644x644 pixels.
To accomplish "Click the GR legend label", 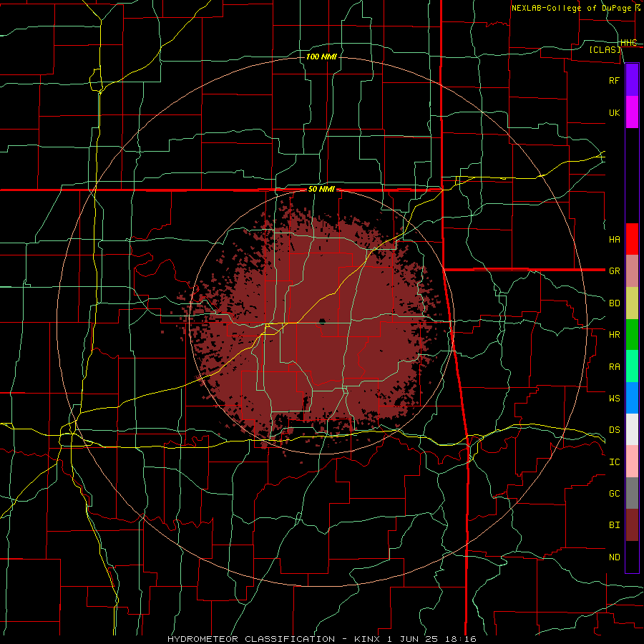I will (x=615, y=271).
